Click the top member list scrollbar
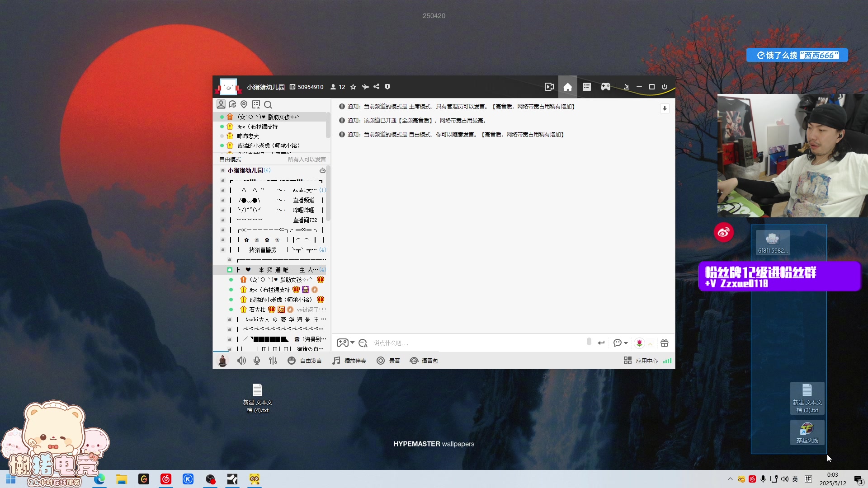 tap(328, 125)
